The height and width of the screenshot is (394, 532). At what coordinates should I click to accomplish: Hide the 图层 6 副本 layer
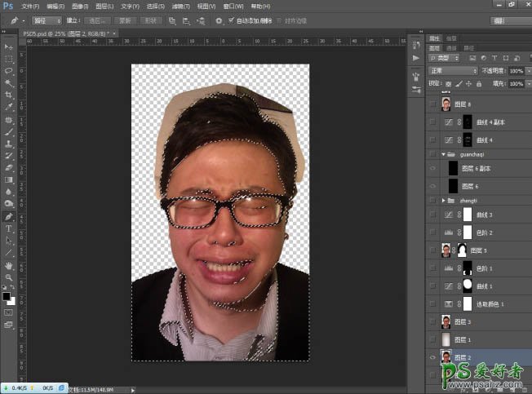coord(432,169)
